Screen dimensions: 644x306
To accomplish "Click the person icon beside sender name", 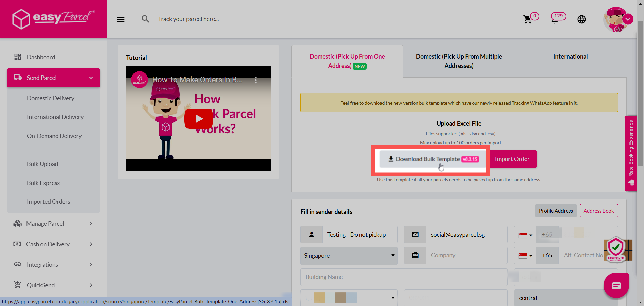I will [x=312, y=235].
